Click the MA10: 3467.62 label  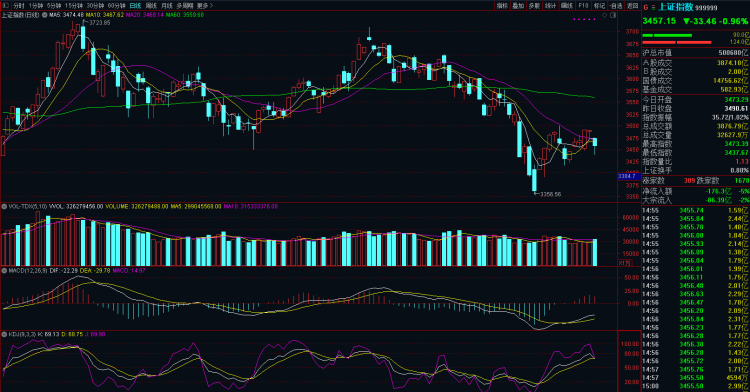(x=105, y=15)
